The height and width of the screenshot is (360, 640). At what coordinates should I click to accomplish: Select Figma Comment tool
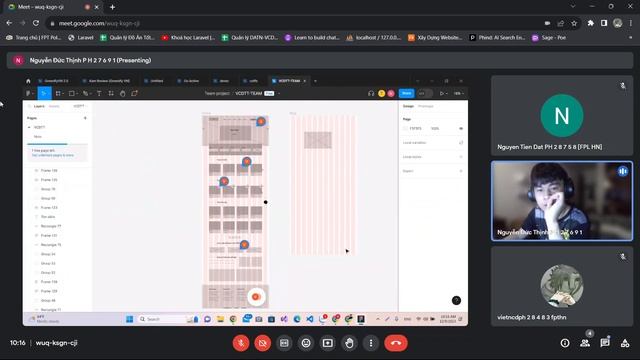tap(134, 93)
